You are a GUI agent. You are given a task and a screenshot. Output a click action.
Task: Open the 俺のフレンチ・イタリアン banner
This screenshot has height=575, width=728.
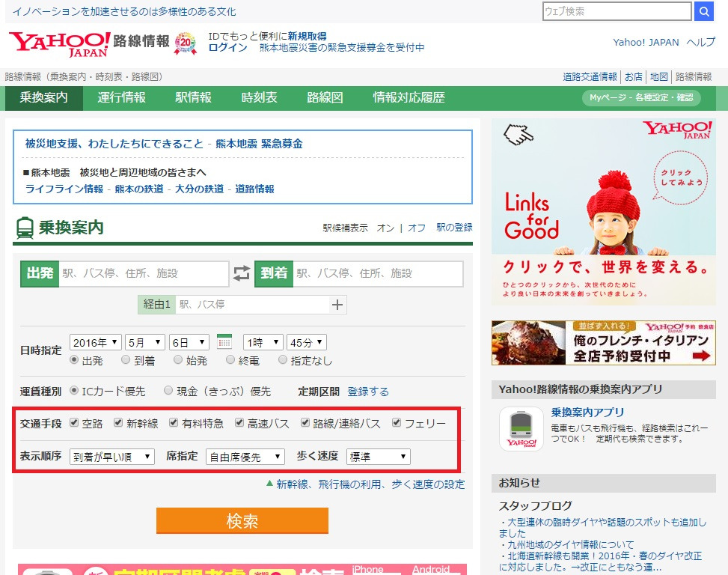pos(604,343)
